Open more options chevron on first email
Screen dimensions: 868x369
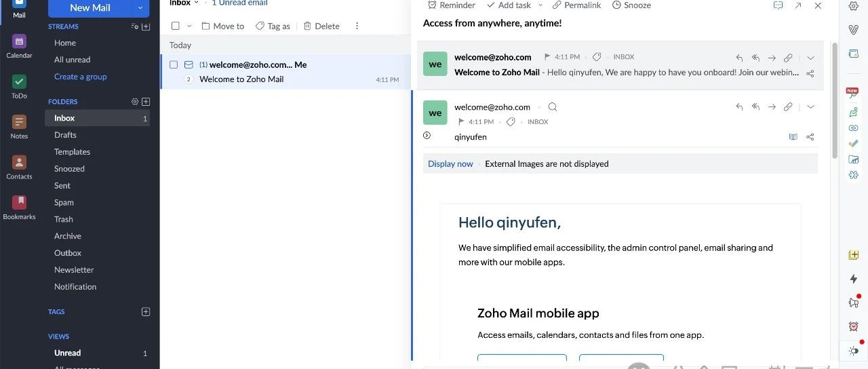810,58
